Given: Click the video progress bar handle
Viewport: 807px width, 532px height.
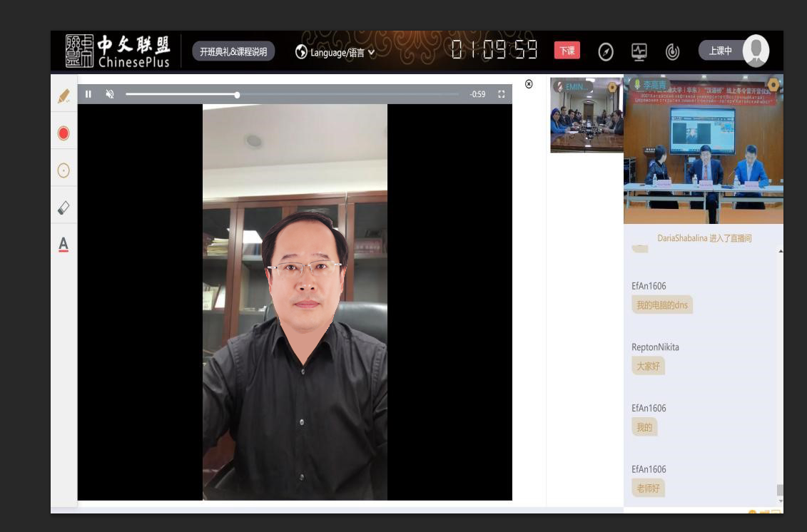Looking at the screenshot, I should pos(237,94).
